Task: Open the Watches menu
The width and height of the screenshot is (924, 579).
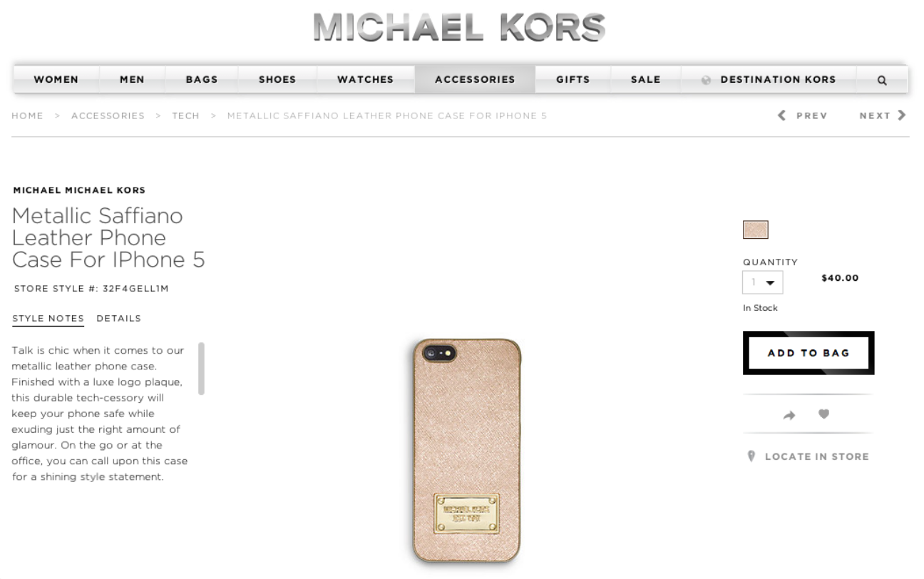Action: point(366,80)
